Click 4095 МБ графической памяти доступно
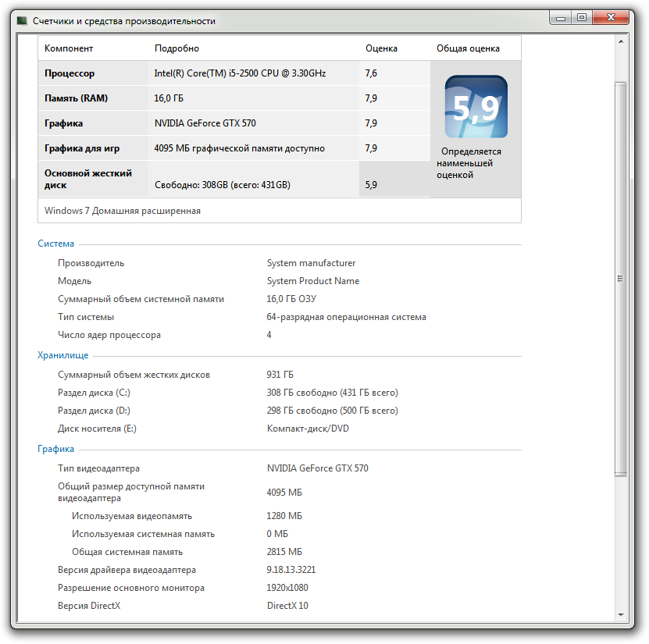 (240, 148)
